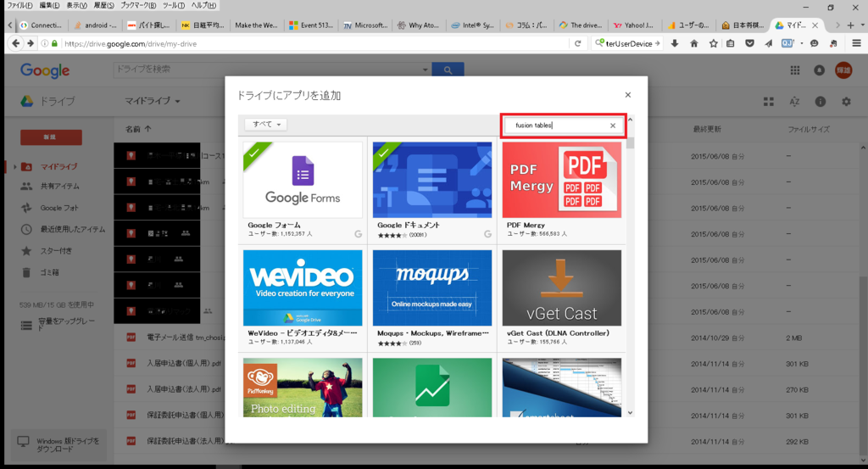Select the PDF Mergy app thumbnail

click(x=562, y=180)
